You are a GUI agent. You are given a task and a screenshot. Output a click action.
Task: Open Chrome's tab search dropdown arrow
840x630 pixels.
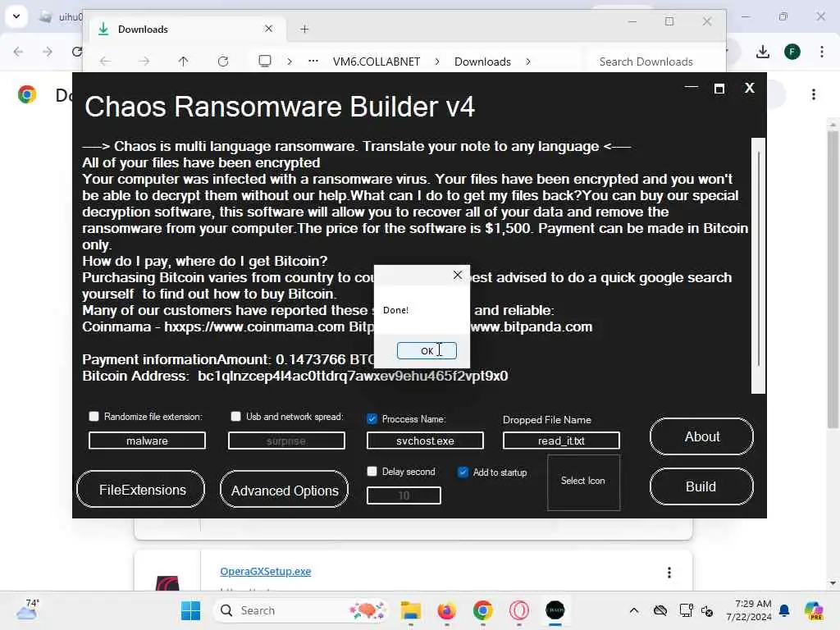point(16,16)
